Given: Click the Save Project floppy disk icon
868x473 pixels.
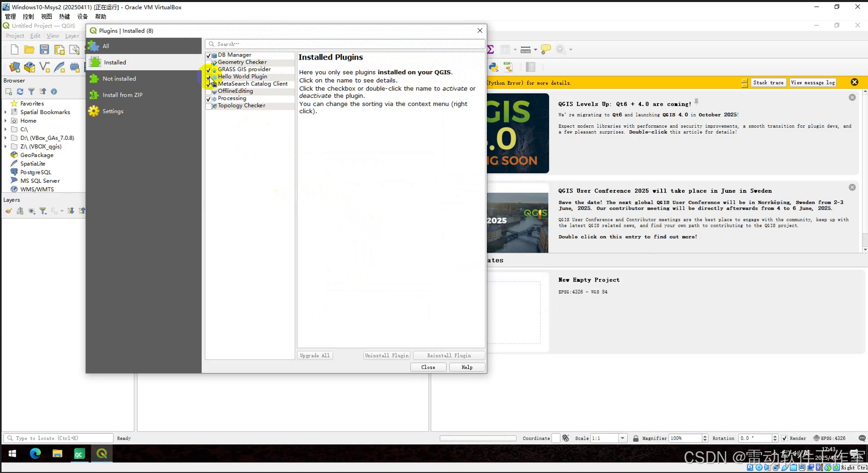Looking at the screenshot, I should (x=44, y=49).
